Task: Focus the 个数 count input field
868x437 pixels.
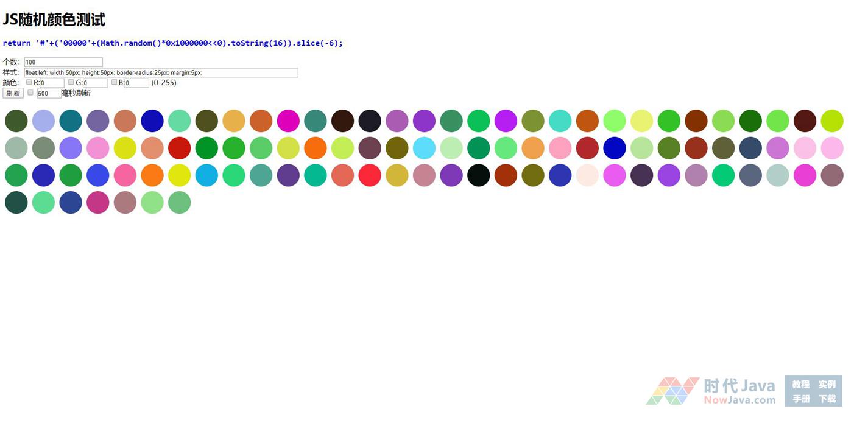Action: point(63,62)
